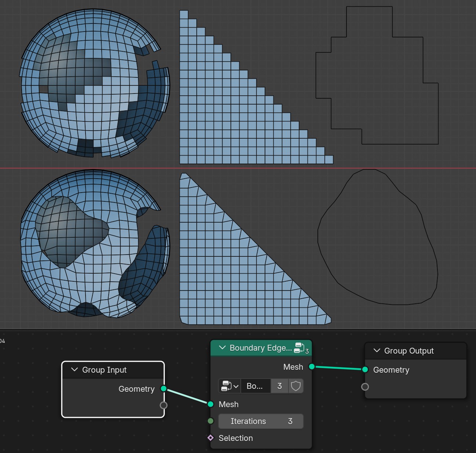
Task: Select the Group Output node title
Action: tap(409, 351)
